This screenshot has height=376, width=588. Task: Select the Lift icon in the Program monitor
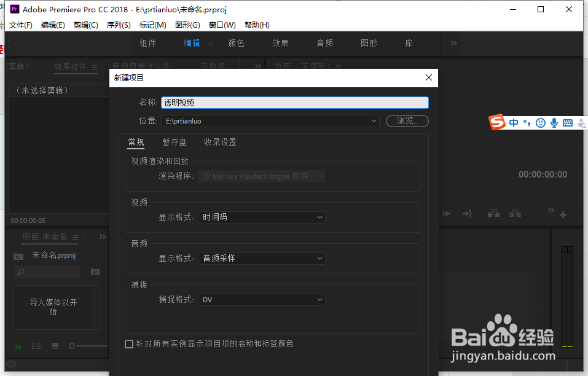(x=493, y=213)
